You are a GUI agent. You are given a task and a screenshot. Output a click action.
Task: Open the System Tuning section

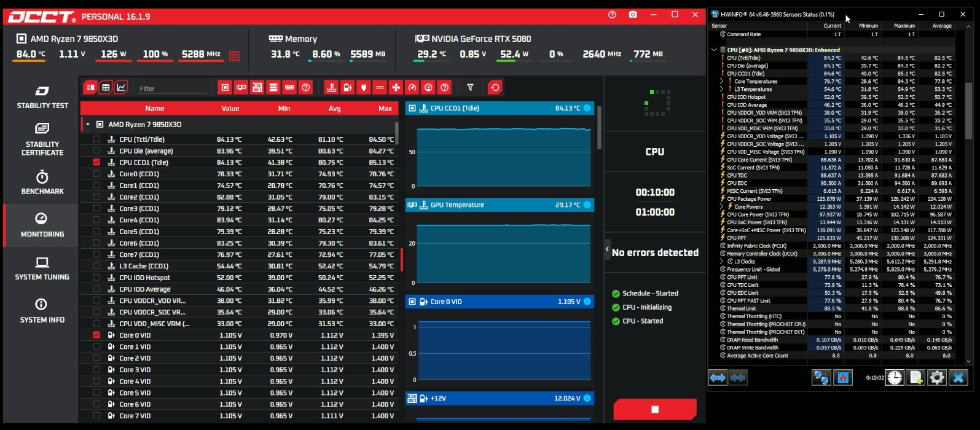(x=42, y=268)
